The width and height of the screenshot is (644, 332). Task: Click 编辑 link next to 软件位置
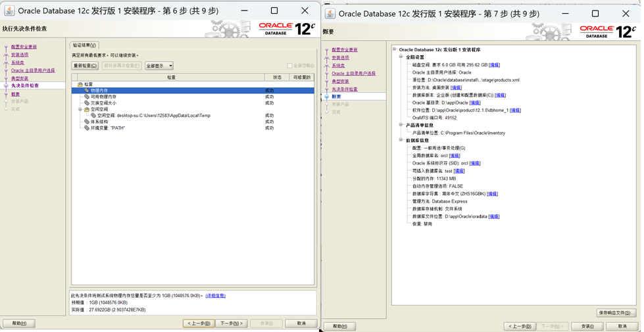[515, 110]
